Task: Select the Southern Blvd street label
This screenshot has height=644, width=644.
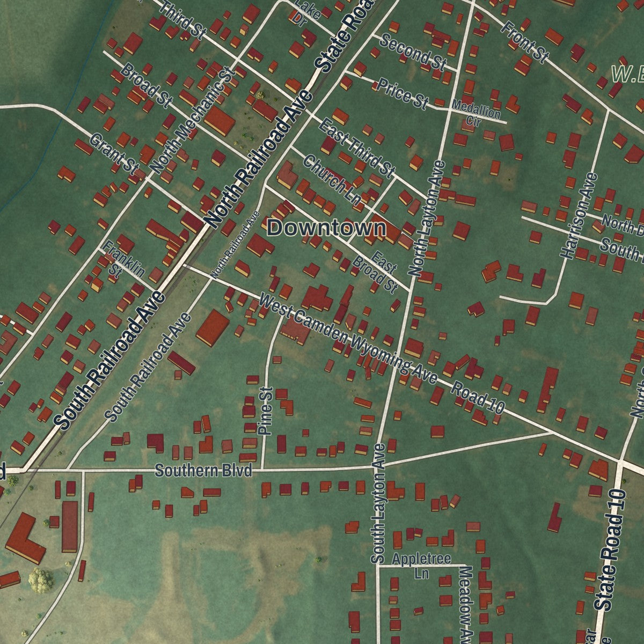Action: [203, 471]
